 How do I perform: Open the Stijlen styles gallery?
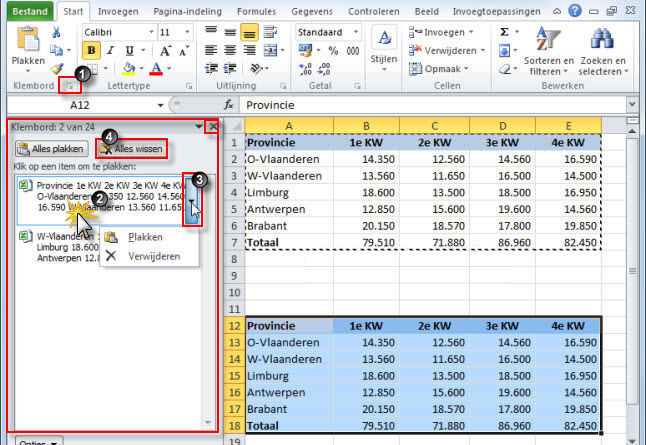(x=384, y=48)
